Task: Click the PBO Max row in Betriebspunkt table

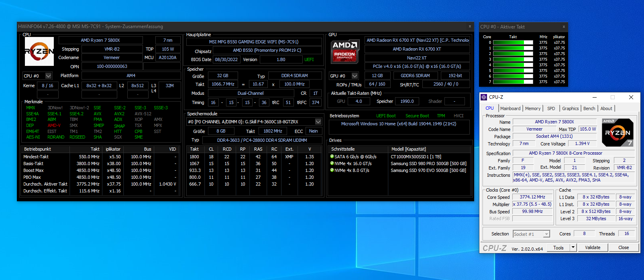Action: (x=100, y=177)
